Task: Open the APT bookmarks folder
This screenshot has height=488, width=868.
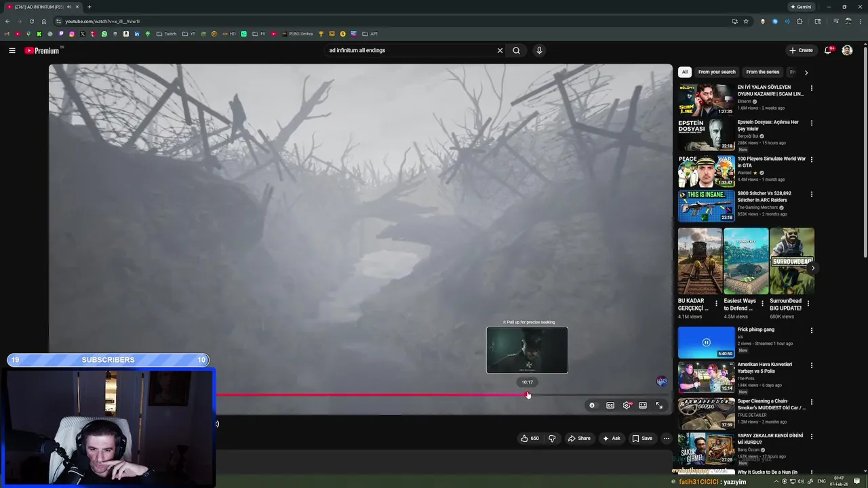Action: [370, 34]
